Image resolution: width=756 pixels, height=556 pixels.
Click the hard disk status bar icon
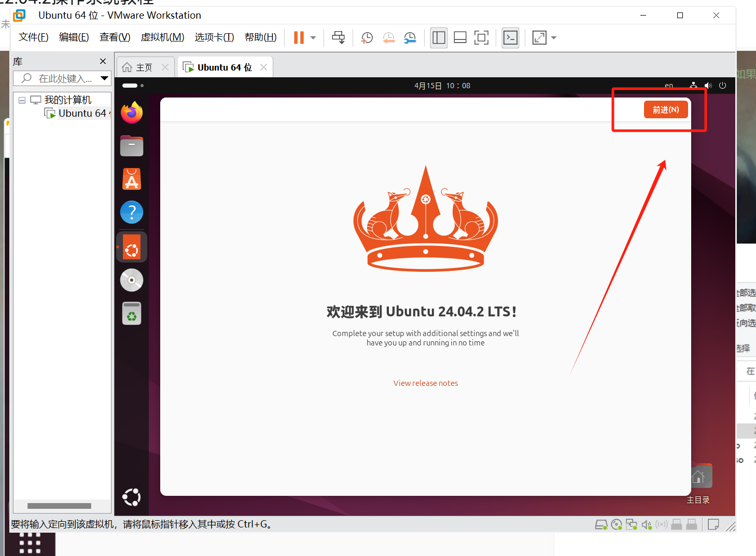(601, 525)
